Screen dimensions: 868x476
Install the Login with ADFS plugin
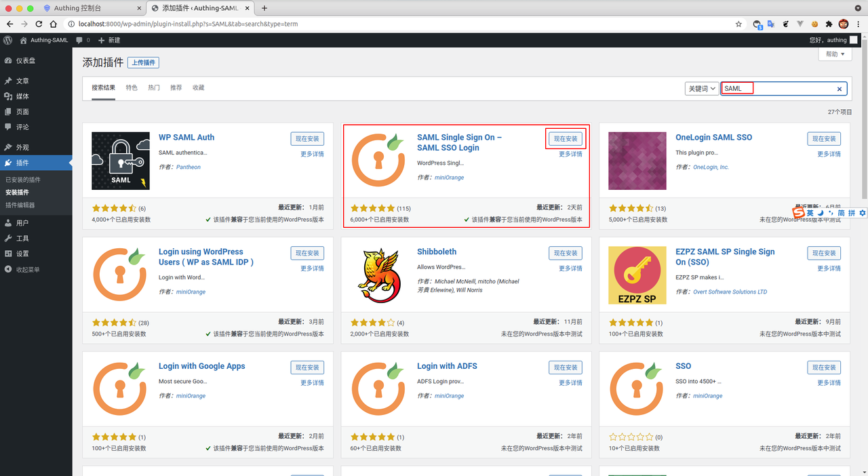pos(566,368)
